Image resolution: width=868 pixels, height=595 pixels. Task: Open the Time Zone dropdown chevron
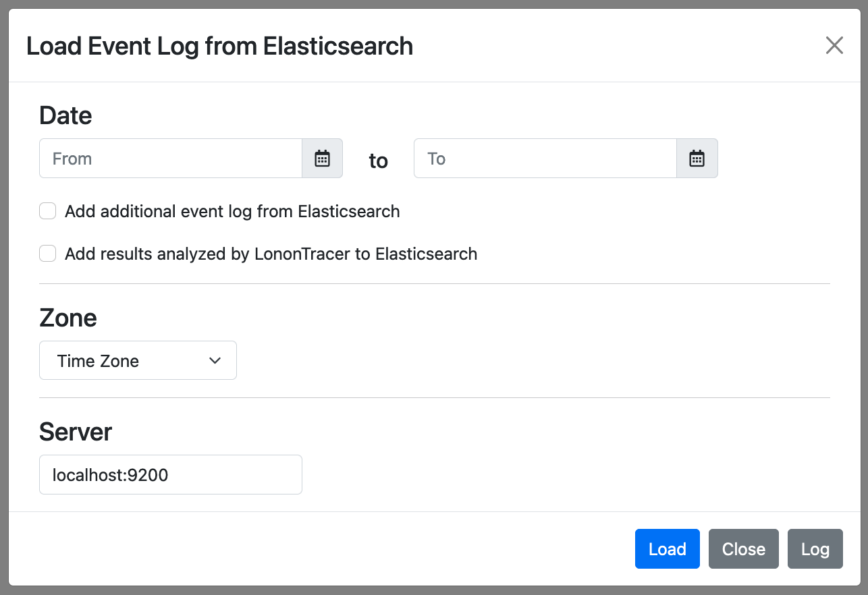coord(215,360)
